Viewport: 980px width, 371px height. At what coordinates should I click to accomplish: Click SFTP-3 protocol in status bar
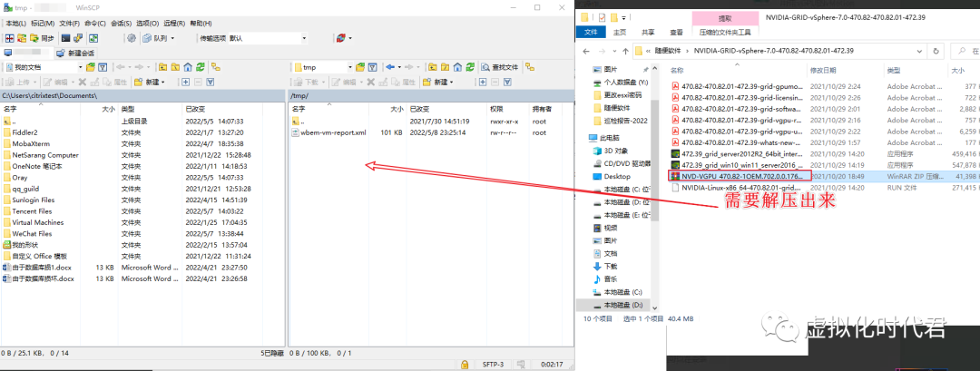(493, 364)
